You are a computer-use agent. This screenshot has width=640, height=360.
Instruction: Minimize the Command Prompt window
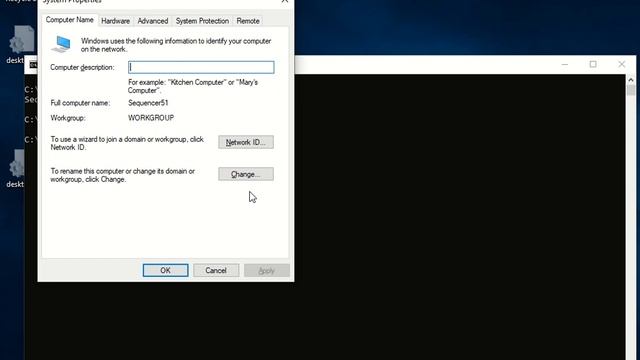pos(565,64)
